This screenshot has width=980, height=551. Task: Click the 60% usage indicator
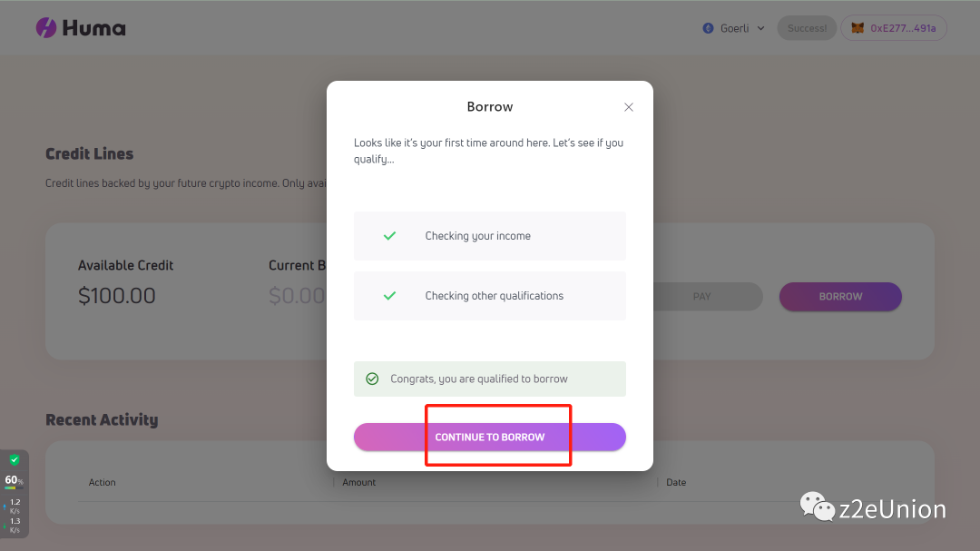(x=14, y=480)
